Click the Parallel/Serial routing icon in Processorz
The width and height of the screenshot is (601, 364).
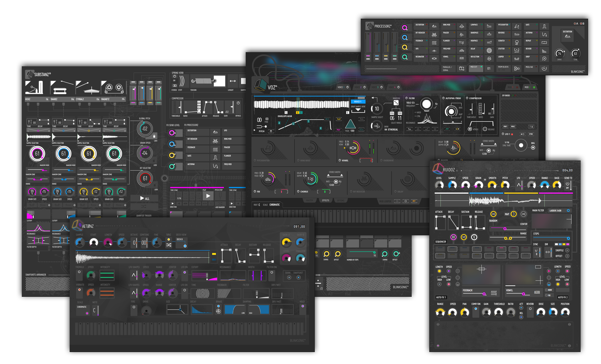(462, 68)
